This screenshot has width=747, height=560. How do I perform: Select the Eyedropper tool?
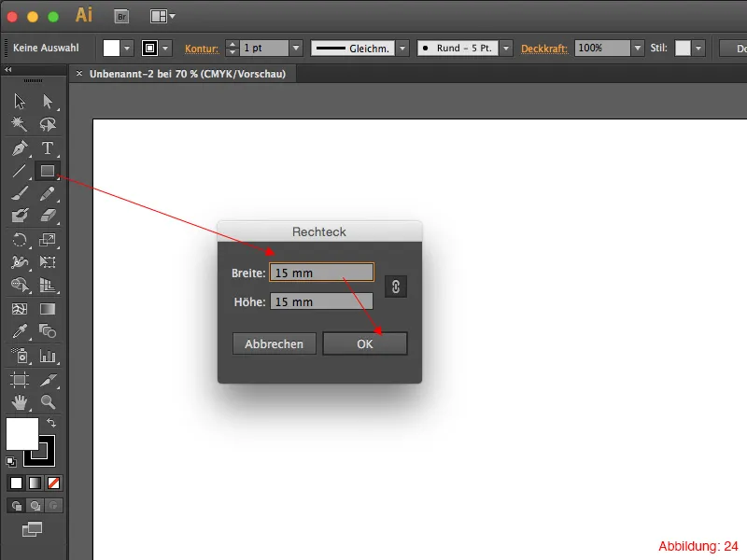tap(20, 331)
